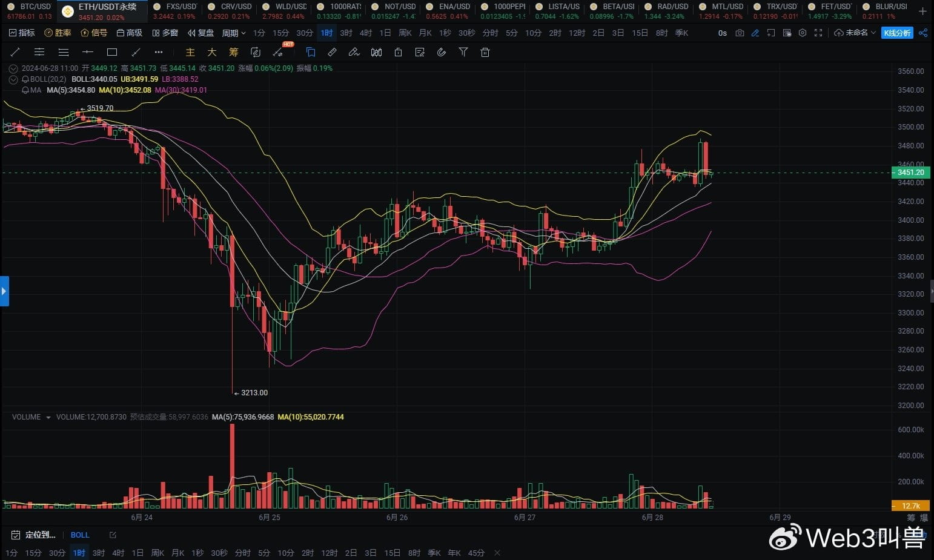Open the VOLUME indicator dropdown arrow
Screen dimensions: 934x560
[x=48, y=417]
